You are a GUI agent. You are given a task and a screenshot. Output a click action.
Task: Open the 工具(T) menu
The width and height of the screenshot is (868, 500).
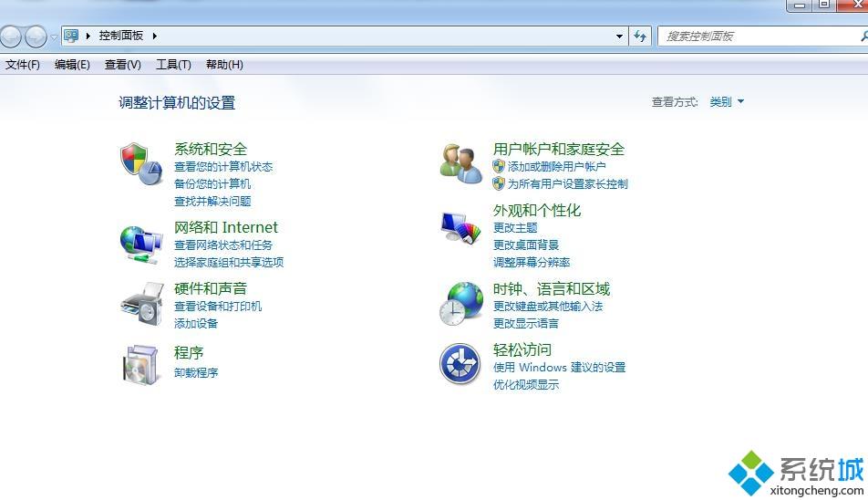(x=173, y=65)
